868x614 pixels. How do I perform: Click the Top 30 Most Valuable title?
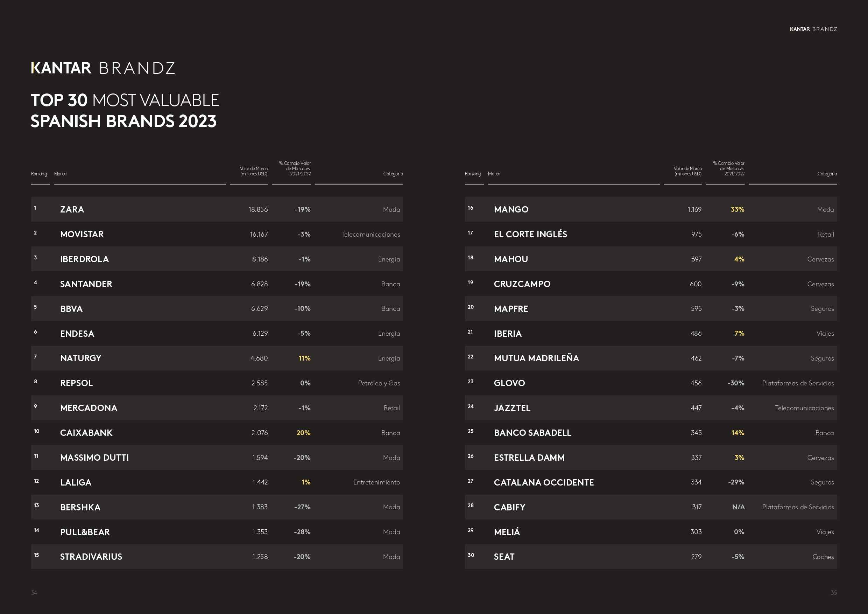[x=125, y=111]
